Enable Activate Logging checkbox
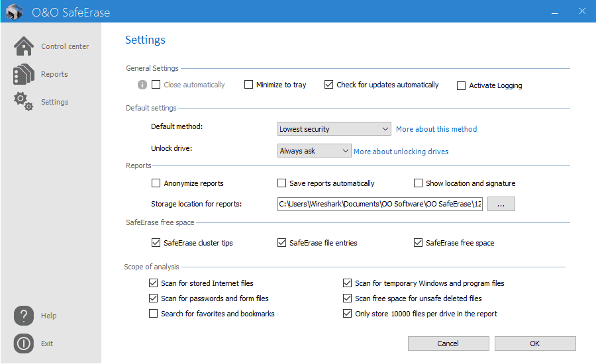596x364 pixels. coord(461,85)
